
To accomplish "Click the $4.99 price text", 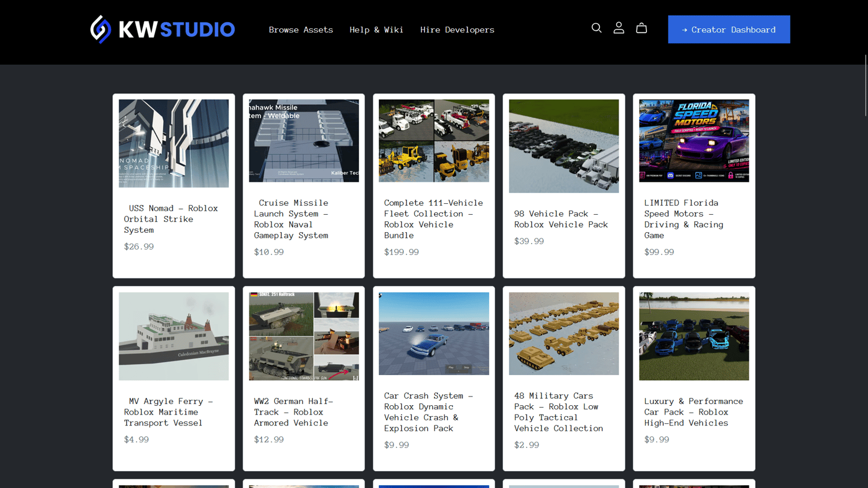I will [x=137, y=439].
